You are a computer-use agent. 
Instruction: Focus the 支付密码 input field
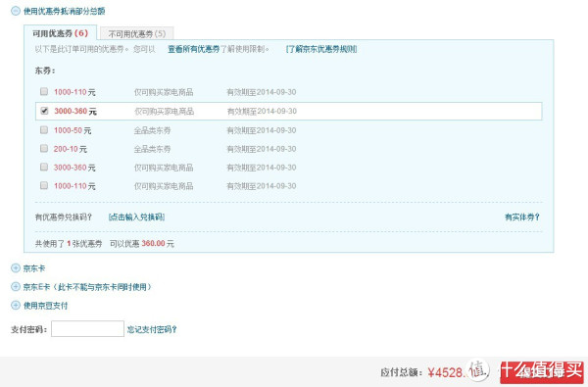point(88,329)
